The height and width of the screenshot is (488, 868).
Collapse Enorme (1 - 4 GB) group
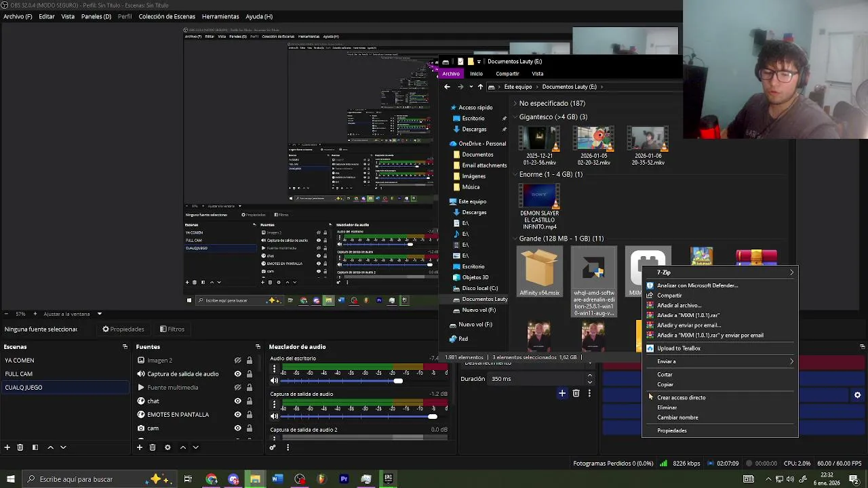[515, 175]
